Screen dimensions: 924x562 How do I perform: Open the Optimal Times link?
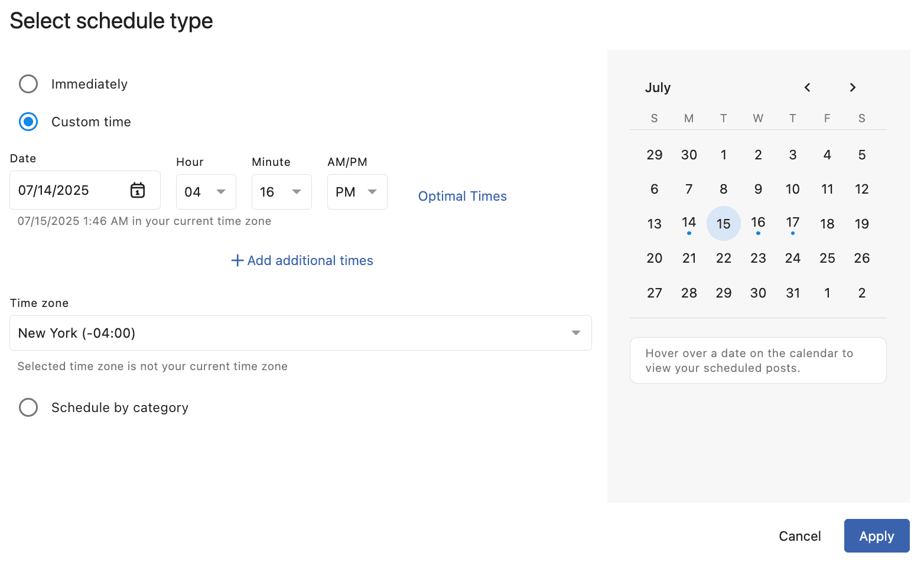(462, 196)
